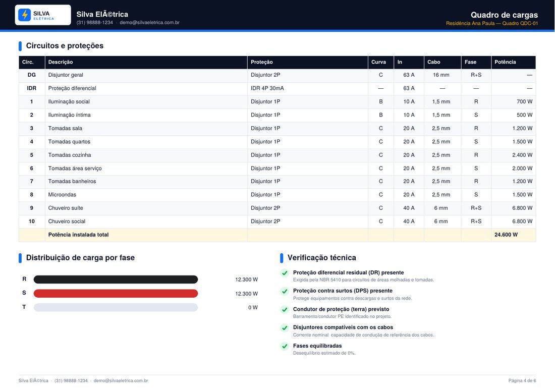Select the Tomadas quartos circuit description
The height and width of the screenshot is (392, 555).
pos(69,142)
